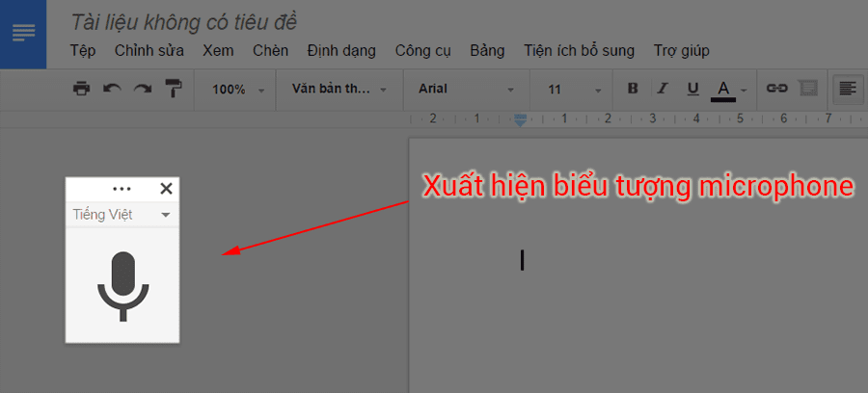868x393 pixels.
Task: Toggle Bold formatting
Action: [x=633, y=89]
